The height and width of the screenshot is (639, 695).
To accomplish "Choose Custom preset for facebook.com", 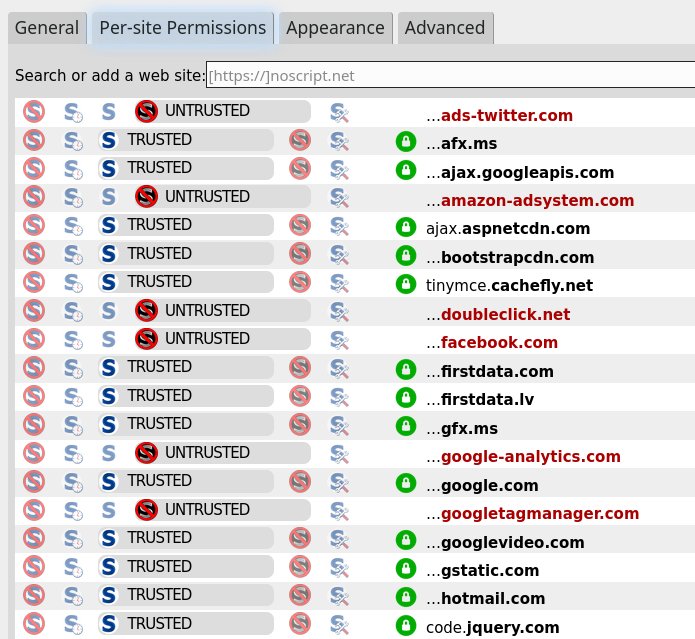I will point(339,340).
